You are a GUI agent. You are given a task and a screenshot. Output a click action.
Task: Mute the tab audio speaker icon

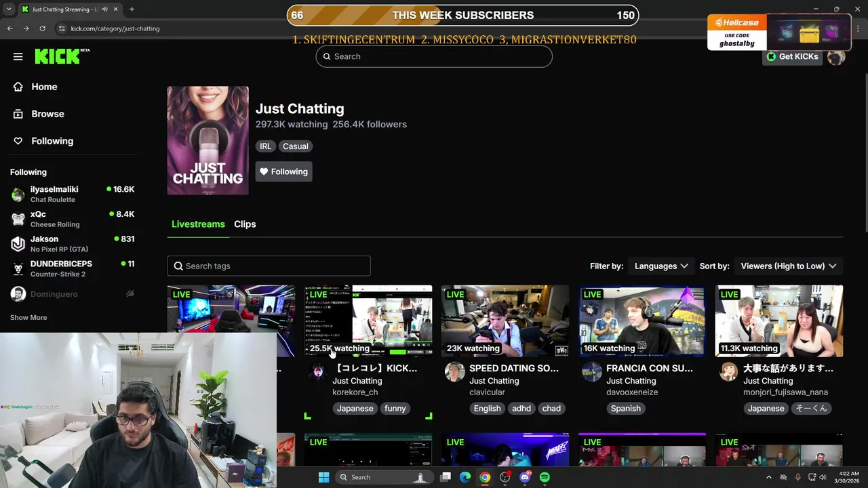tap(104, 9)
